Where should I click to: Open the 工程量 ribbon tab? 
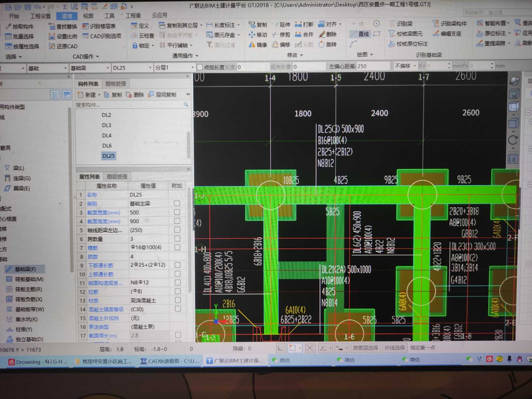pyautogui.click(x=133, y=15)
